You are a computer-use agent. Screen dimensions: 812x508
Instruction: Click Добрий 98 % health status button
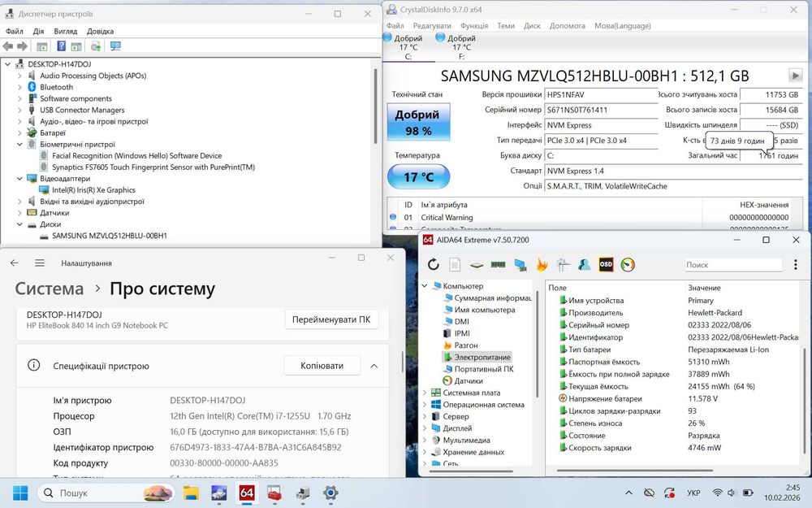(418, 123)
